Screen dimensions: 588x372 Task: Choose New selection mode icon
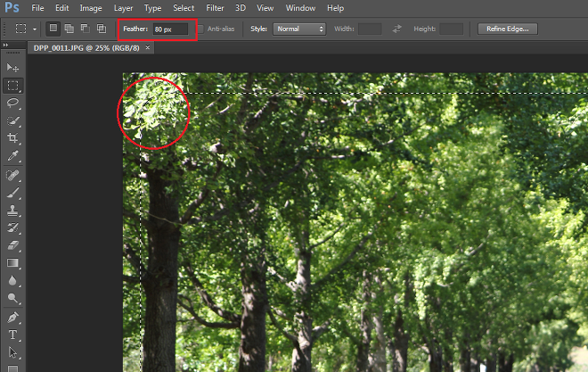point(53,29)
